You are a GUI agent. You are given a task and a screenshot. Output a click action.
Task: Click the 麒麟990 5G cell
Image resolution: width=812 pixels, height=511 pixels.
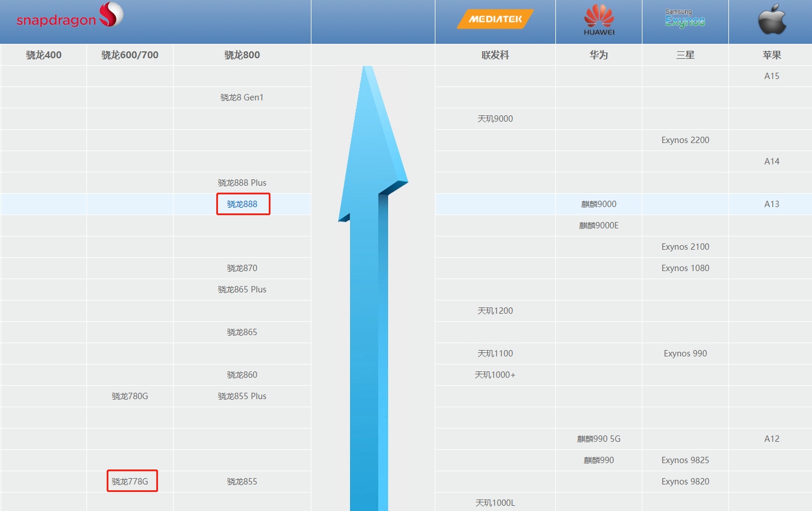[x=599, y=439]
